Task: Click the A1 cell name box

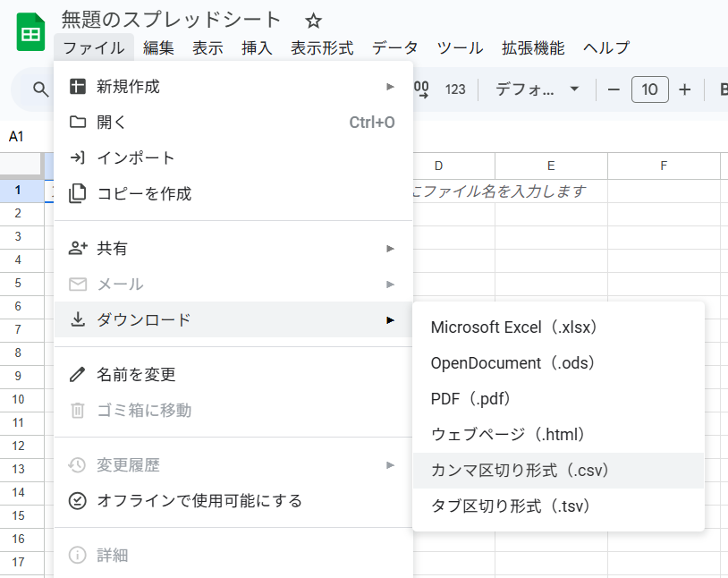Action: pyautogui.click(x=17, y=137)
